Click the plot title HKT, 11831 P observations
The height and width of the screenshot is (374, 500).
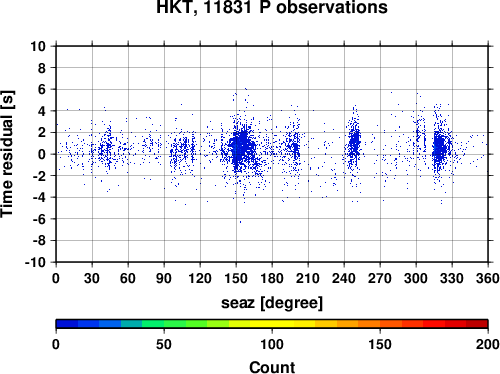[x=272, y=7]
